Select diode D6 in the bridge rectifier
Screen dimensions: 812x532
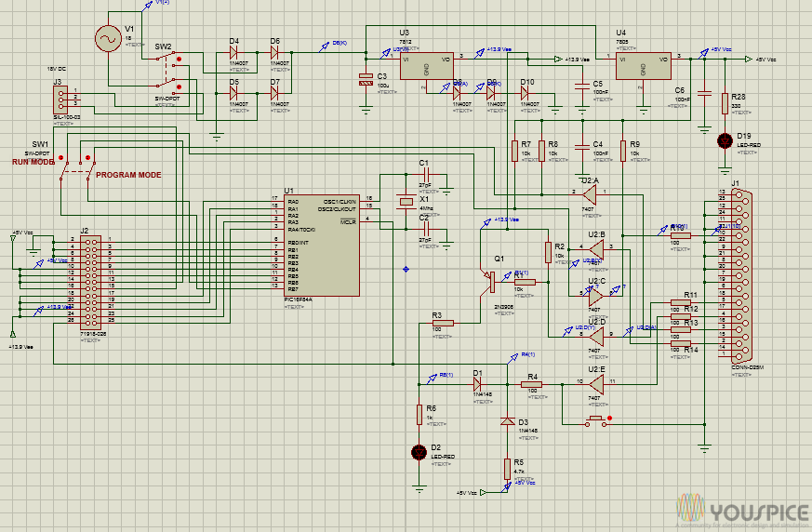point(274,52)
